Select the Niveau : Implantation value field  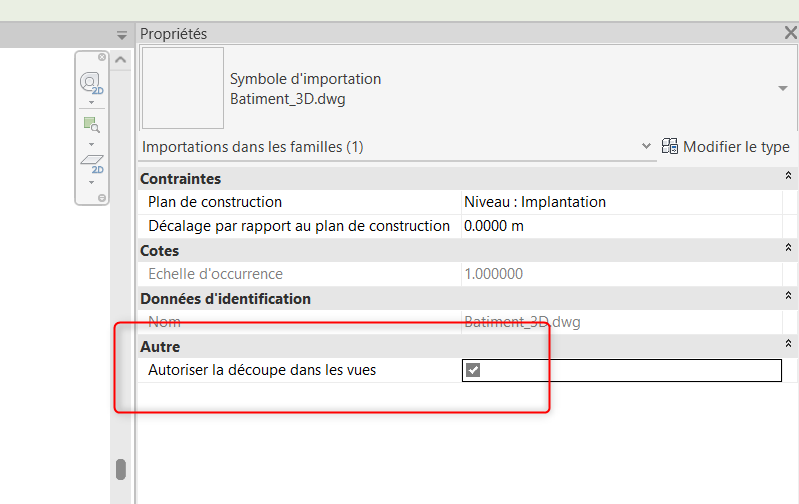(622, 202)
